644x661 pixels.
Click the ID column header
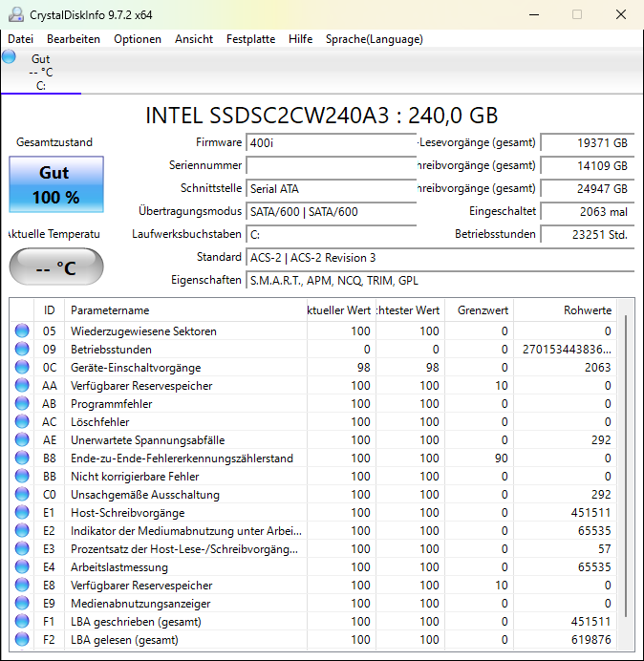[49, 310]
